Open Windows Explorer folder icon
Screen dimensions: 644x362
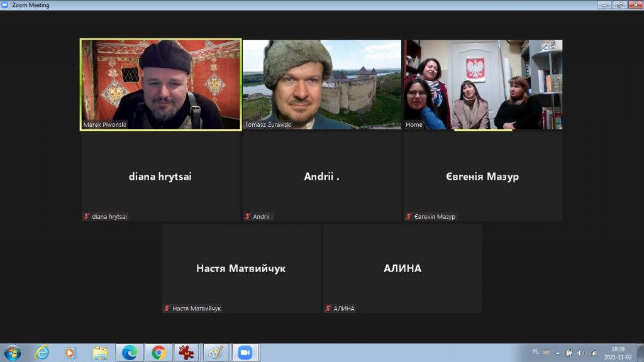(x=100, y=353)
